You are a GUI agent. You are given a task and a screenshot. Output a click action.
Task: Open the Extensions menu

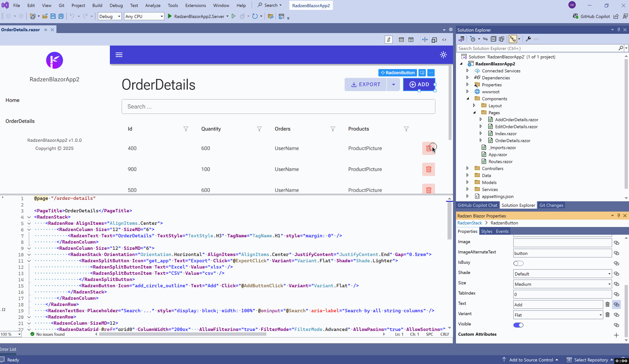coord(195,6)
